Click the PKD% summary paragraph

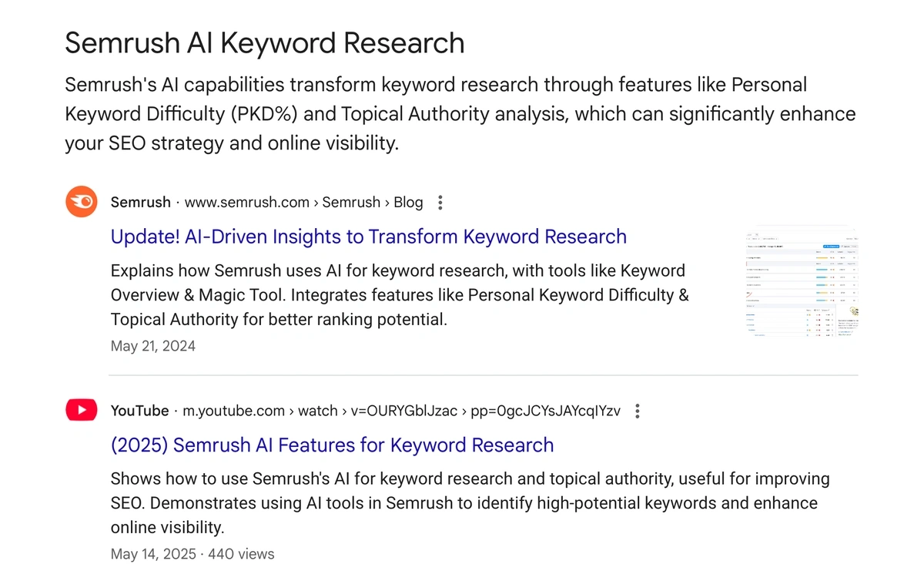(460, 113)
